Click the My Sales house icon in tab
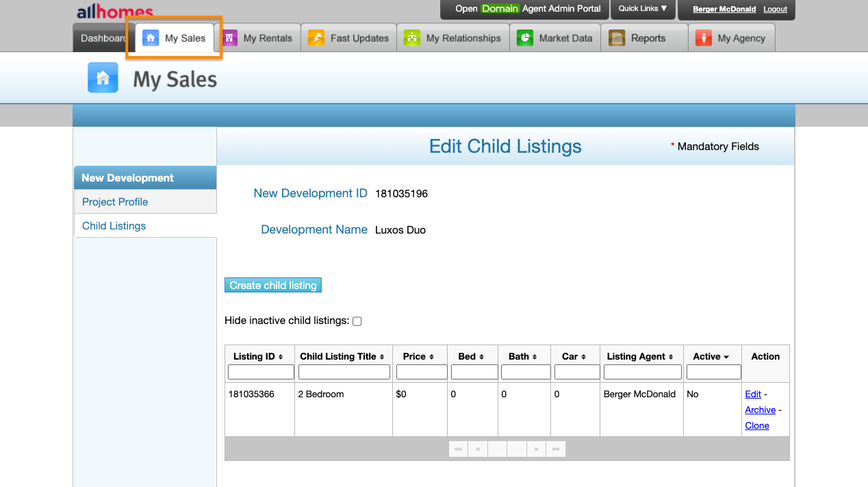The width and height of the screenshot is (868, 487). (x=151, y=38)
